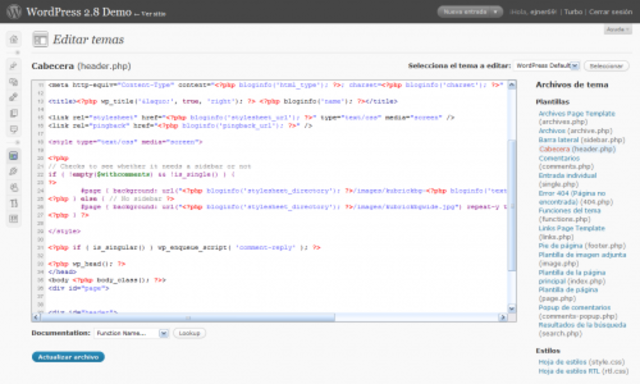Image resolution: width=640 pixels, height=384 pixels.
Task: Open the Comments bubble icon in sidebar
Action: pyautogui.click(x=14, y=129)
